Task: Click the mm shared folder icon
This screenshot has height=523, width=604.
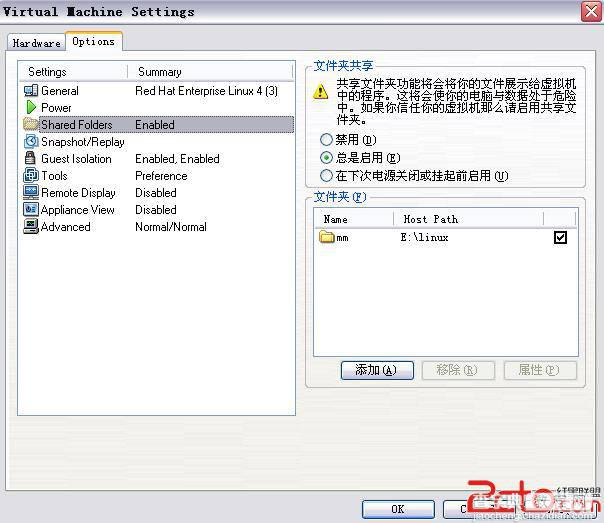Action: (x=326, y=236)
